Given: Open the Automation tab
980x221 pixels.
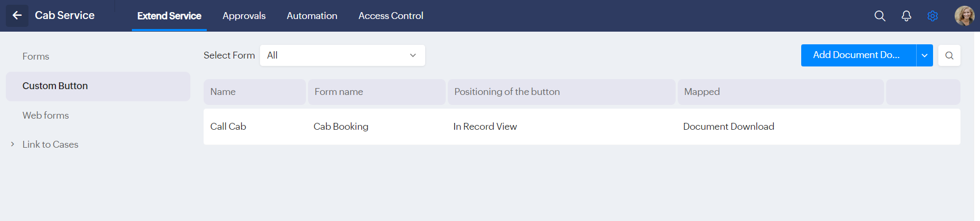Looking at the screenshot, I should click(x=312, y=16).
